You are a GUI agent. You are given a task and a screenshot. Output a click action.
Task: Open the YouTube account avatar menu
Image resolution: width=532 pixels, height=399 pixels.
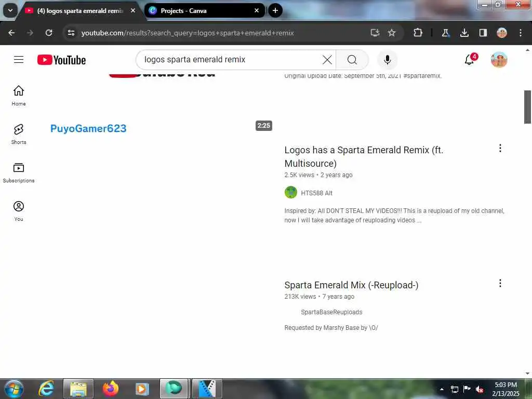pyautogui.click(x=499, y=60)
